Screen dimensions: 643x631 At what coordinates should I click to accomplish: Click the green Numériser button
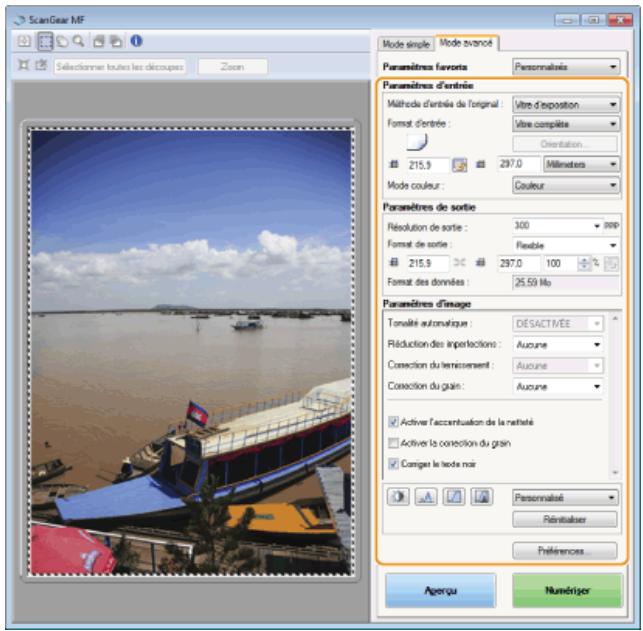tap(567, 590)
